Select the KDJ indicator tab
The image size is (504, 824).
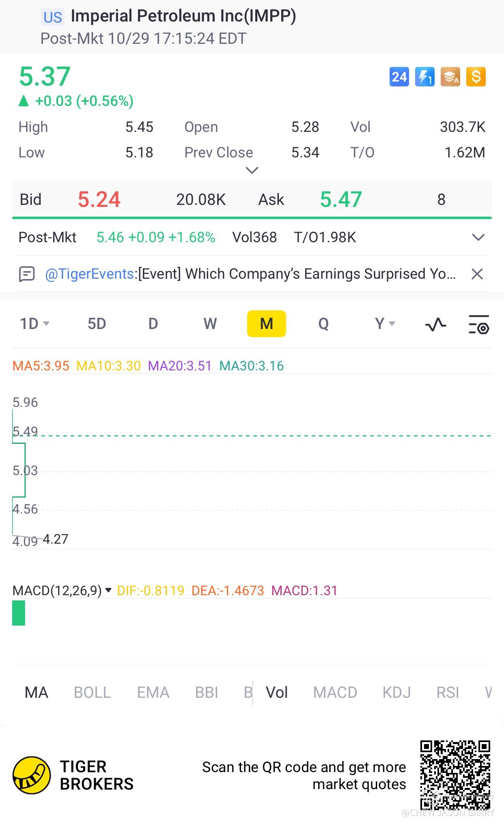[396, 693]
